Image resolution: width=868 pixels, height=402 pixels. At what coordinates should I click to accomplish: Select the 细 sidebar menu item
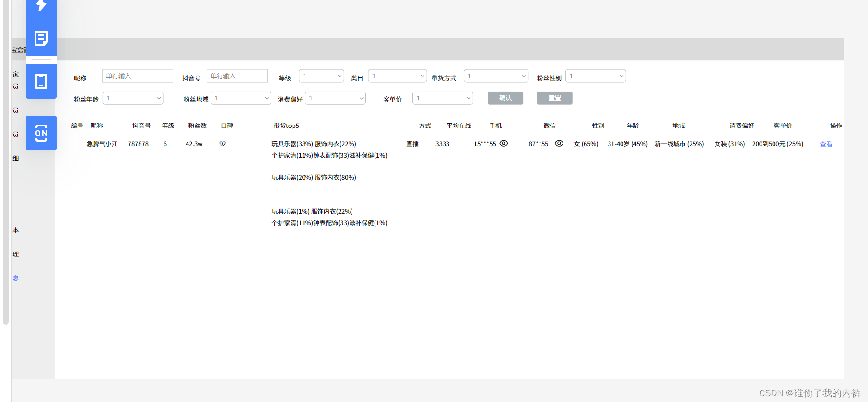pyautogui.click(x=15, y=159)
